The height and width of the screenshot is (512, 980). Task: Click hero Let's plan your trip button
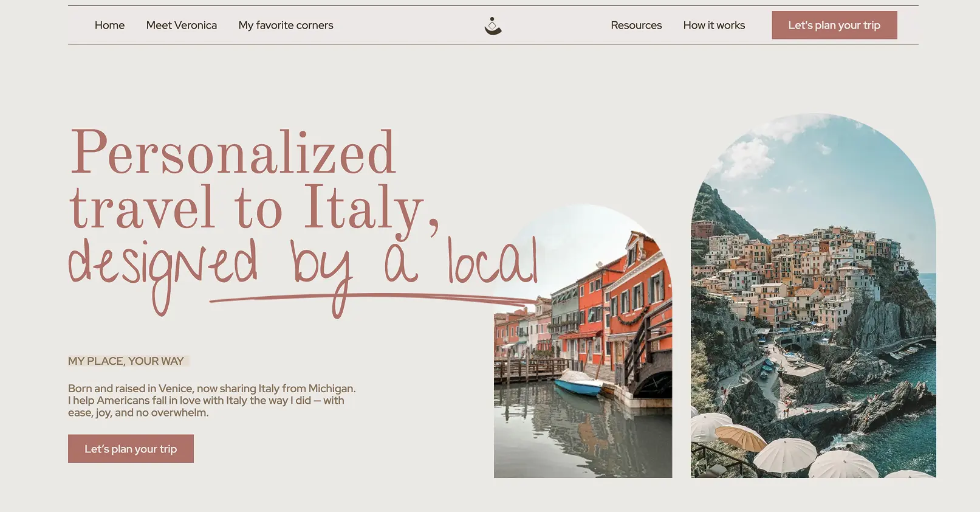pyautogui.click(x=131, y=449)
